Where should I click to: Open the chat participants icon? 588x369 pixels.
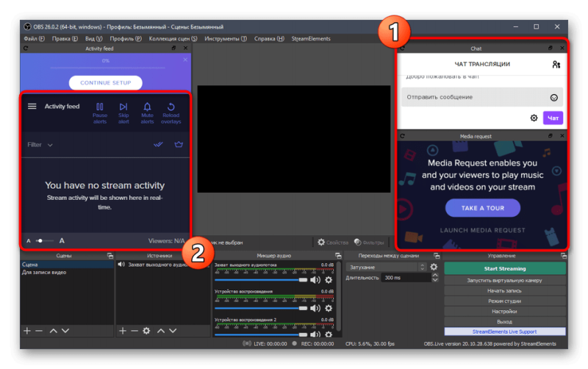556,65
